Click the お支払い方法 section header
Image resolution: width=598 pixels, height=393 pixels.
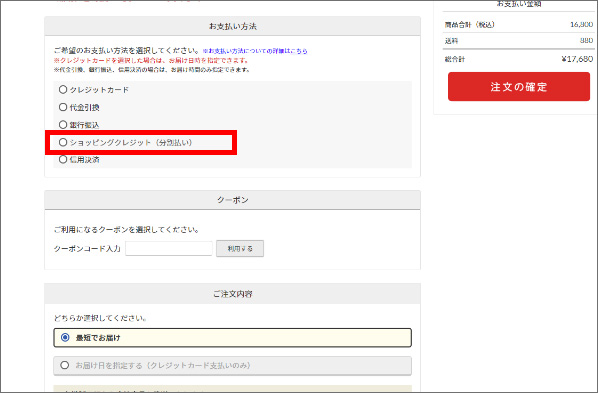click(x=233, y=26)
